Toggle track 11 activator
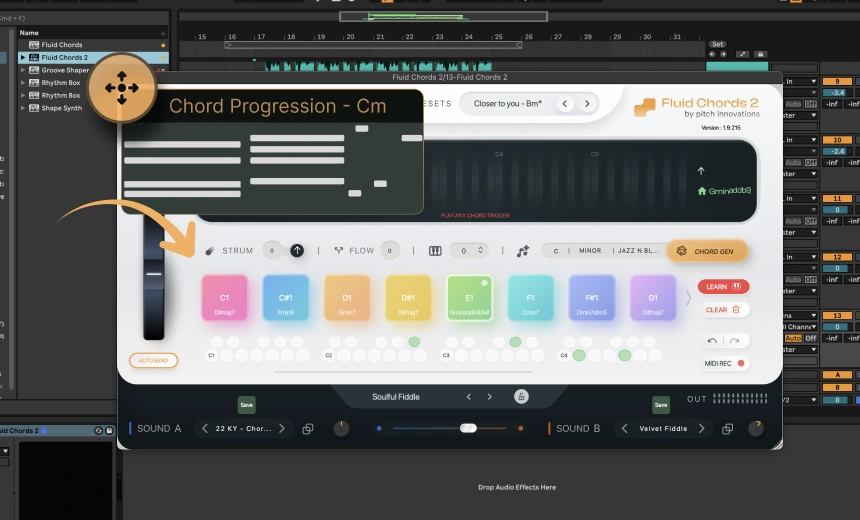This screenshot has width=860, height=520. pos(837,199)
